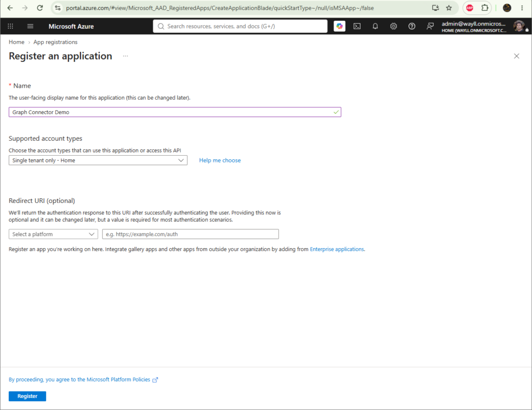Open the ellipsis menu beside Register an application
532x410 pixels.
point(126,56)
